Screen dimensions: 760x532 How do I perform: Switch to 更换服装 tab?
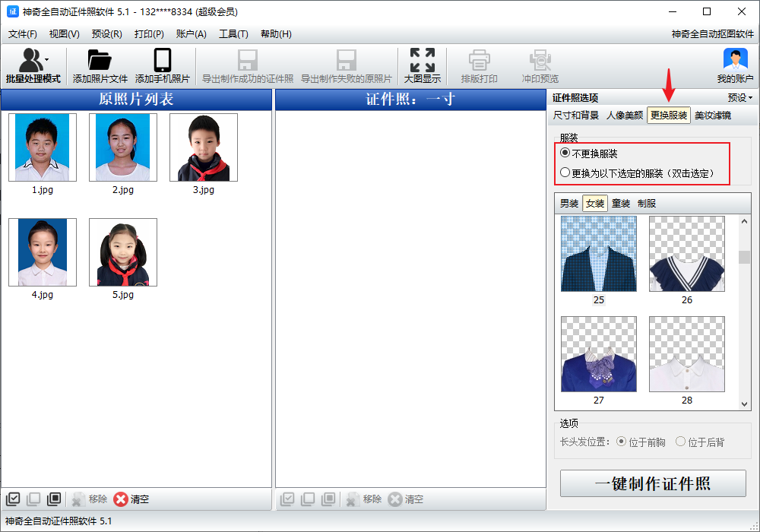pos(669,116)
